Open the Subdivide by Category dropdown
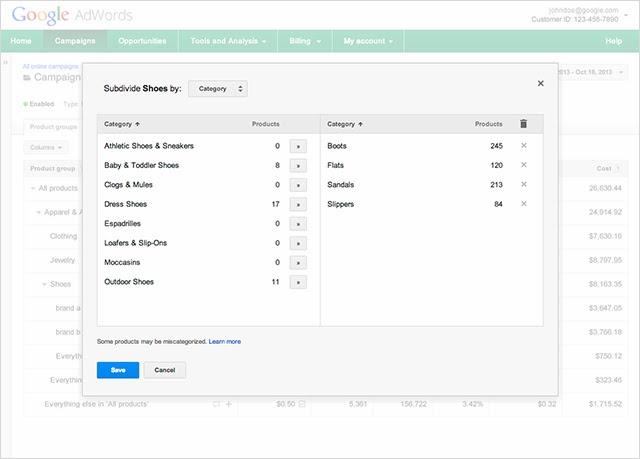 coord(218,89)
